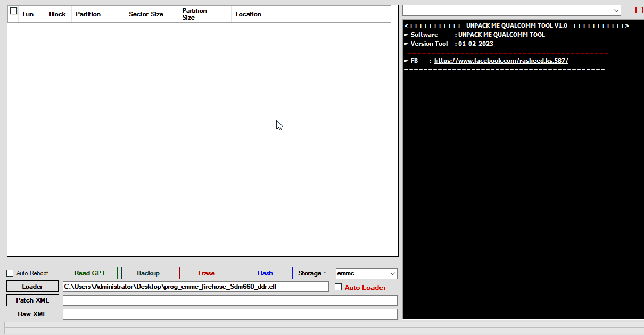Enable the Auto Reboot checkbox

[10, 273]
